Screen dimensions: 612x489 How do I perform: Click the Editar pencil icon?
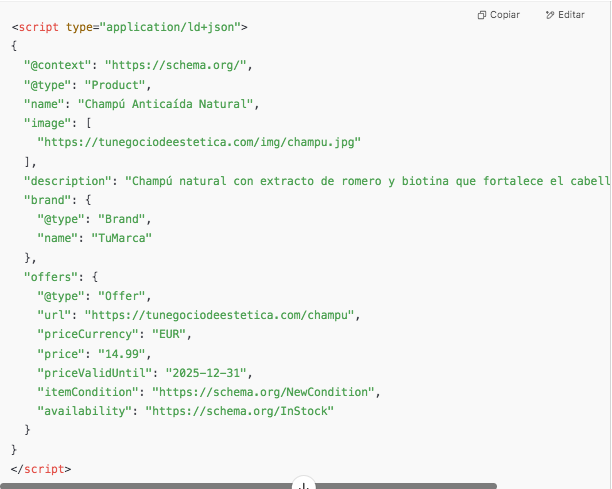pos(550,15)
